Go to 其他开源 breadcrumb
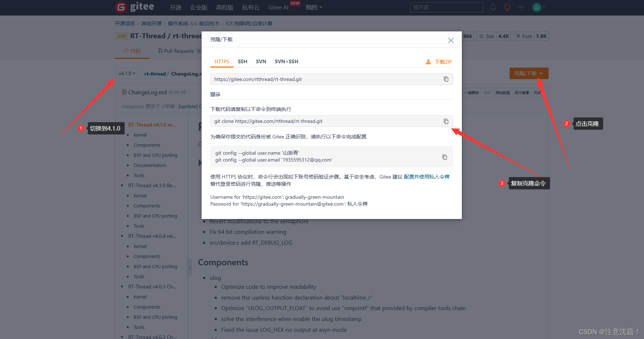Image resolution: width=644 pixels, height=339 pixels. 151,23
